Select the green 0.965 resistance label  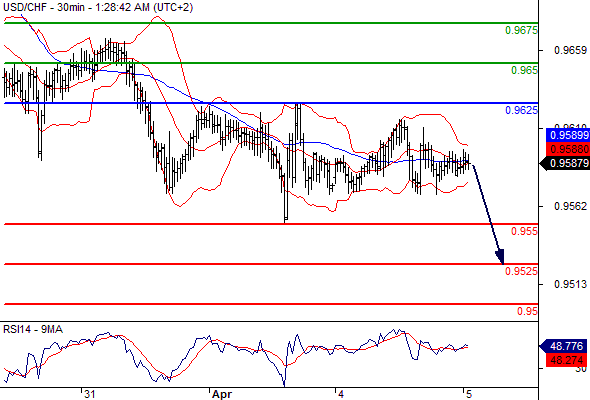(x=524, y=70)
